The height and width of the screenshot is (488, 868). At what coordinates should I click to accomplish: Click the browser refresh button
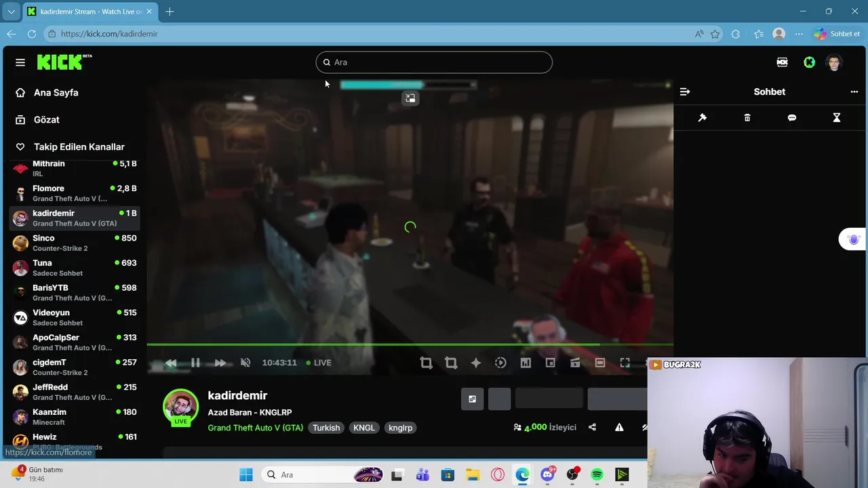(x=32, y=34)
